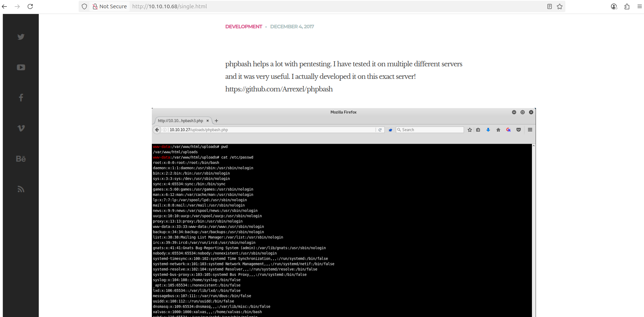
Task: Click the YouTube sidebar icon
Action: pos(21,67)
